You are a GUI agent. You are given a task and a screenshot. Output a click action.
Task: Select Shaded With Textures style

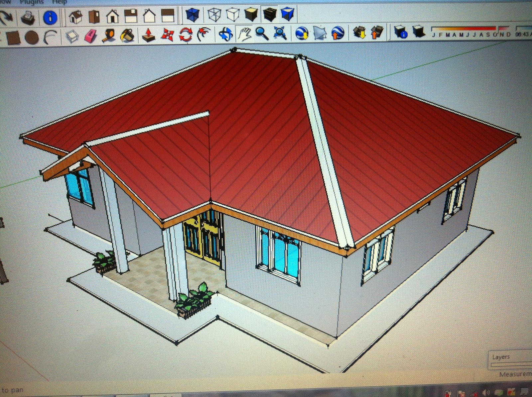click(270, 14)
